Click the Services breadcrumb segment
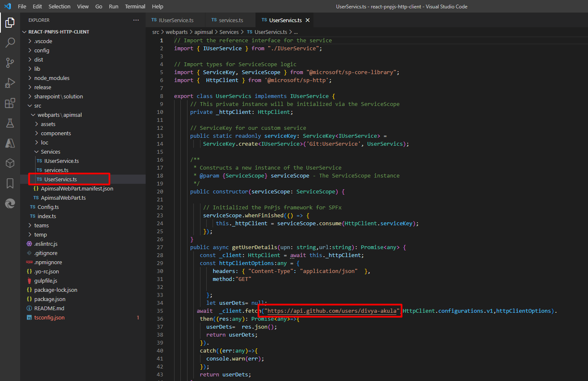This screenshot has width=588, height=381. click(x=229, y=32)
